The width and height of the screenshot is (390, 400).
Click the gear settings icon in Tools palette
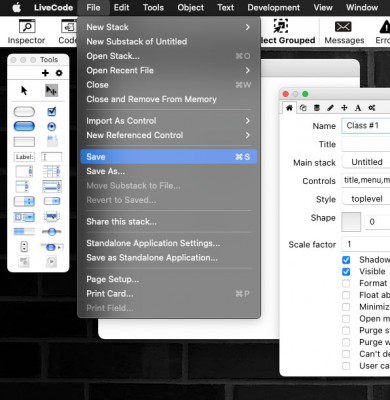[x=59, y=73]
